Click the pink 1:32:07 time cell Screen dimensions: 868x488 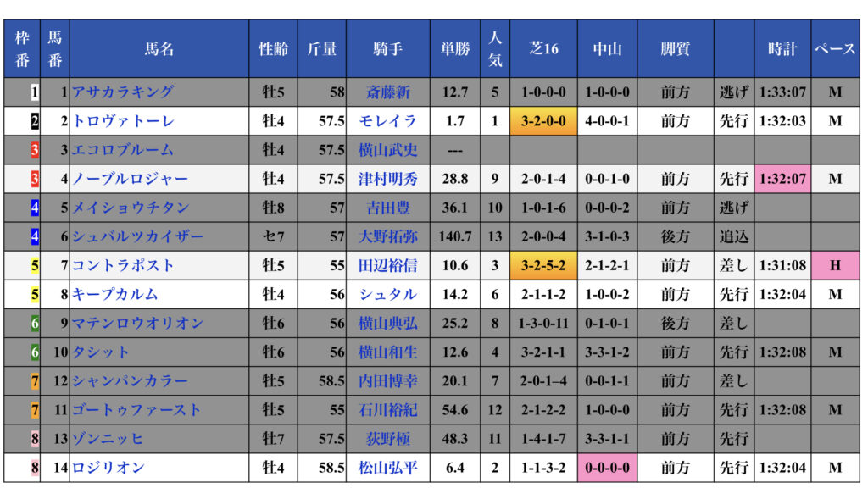coord(782,179)
